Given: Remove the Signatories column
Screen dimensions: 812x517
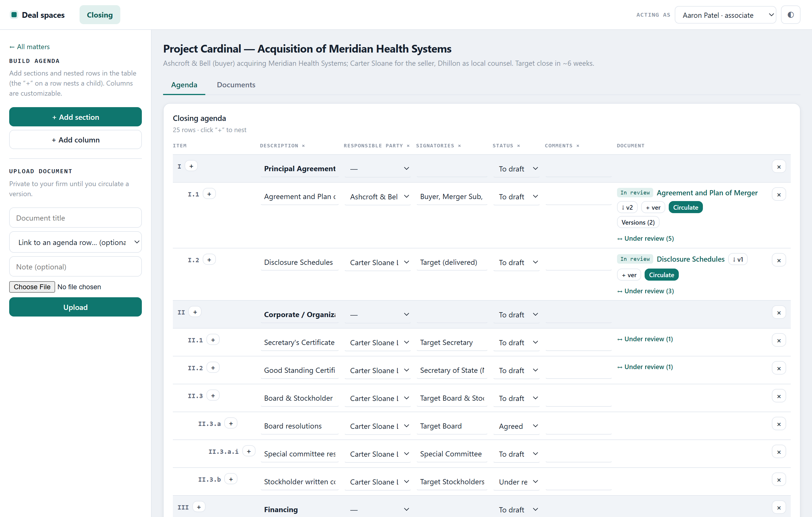Looking at the screenshot, I should click(x=459, y=146).
